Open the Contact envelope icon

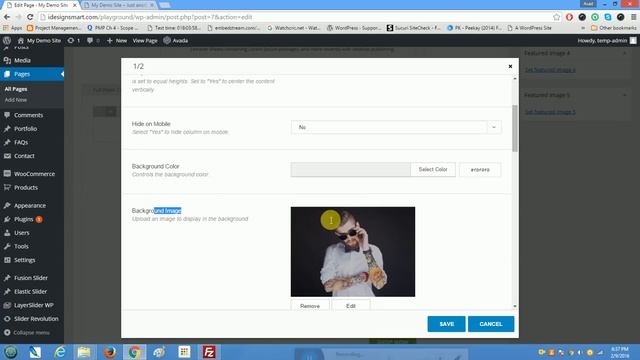[x=7, y=156]
